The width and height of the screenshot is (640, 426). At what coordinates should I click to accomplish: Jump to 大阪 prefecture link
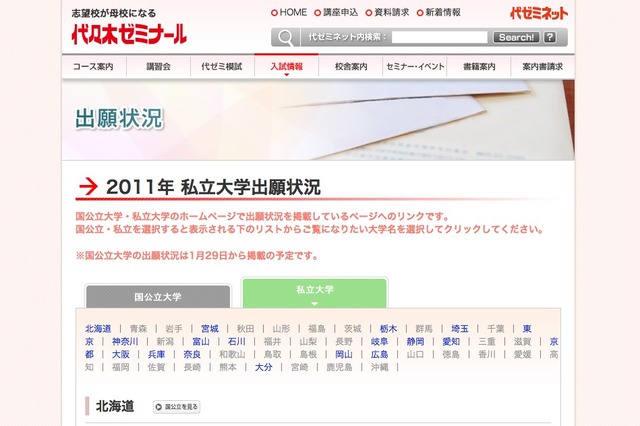(x=121, y=355)
